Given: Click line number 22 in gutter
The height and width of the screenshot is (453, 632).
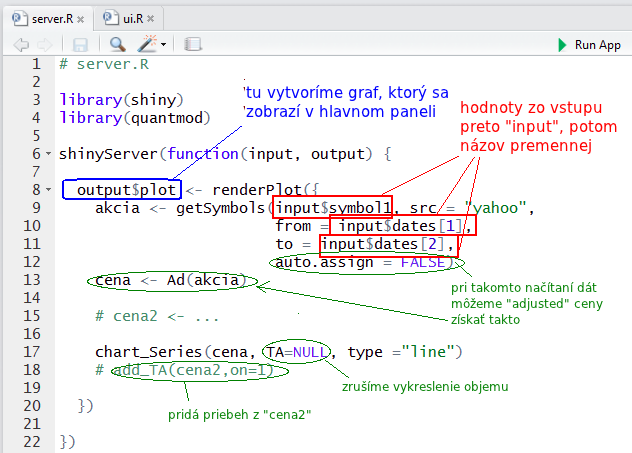Looking at the screenshot, I should click(x=32, y=442).
